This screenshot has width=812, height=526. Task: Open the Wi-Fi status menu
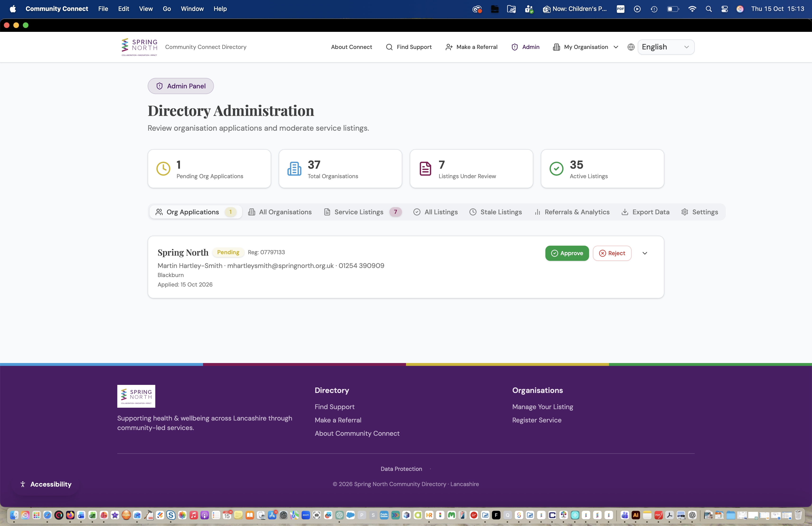(692, 9)
